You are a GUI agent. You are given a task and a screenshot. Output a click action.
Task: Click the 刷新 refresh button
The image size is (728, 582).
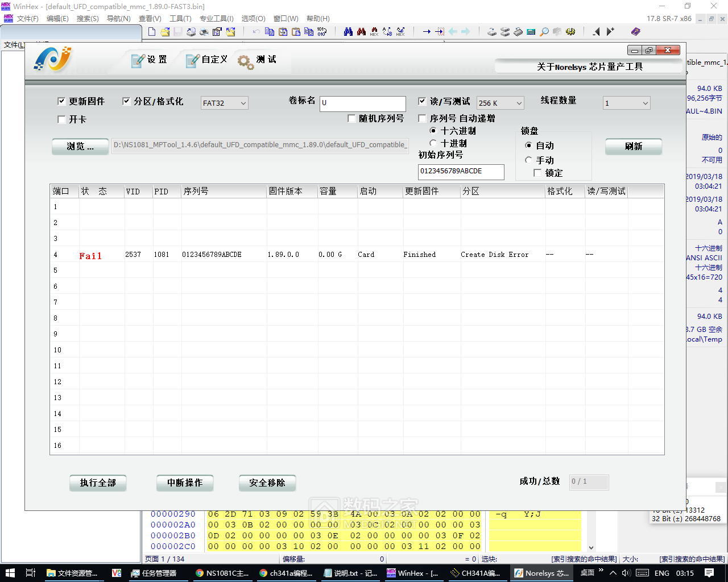[x=633, y=147]
